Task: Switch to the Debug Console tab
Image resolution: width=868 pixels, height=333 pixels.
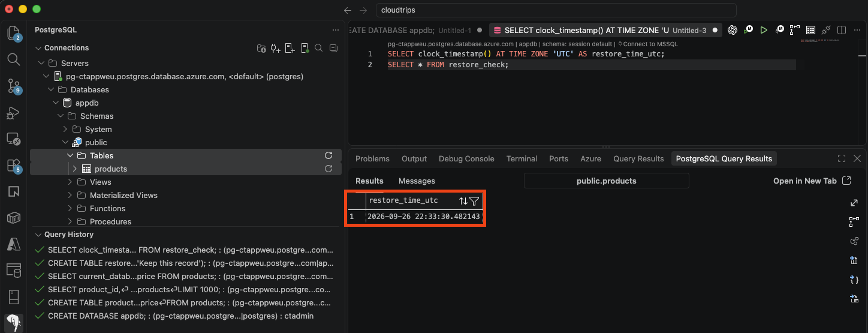Action: click(x=466, y=158)
